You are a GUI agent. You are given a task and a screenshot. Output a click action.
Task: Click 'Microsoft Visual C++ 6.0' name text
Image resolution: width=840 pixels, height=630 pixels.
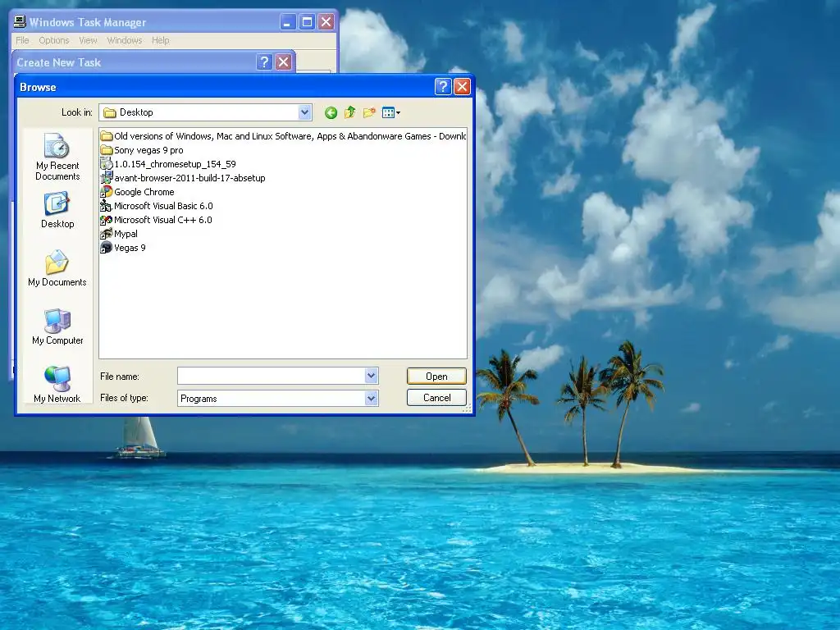coord(163,220)
